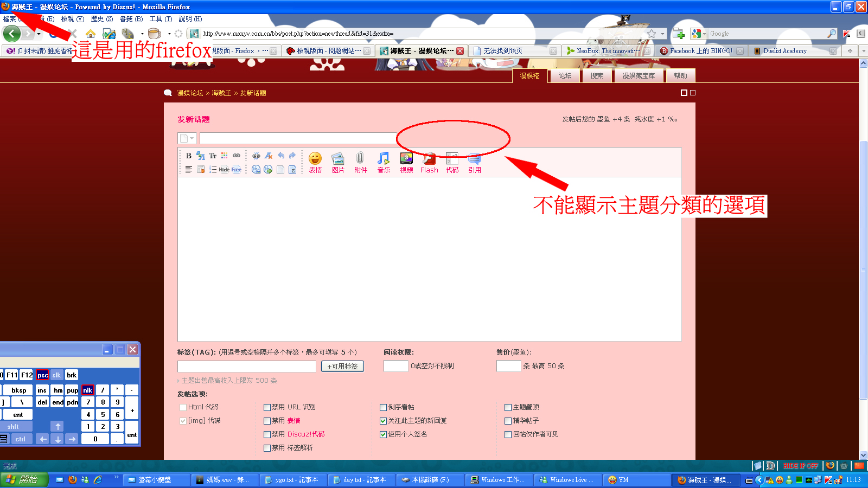Bookmark this page with the star

coord(652,34)
